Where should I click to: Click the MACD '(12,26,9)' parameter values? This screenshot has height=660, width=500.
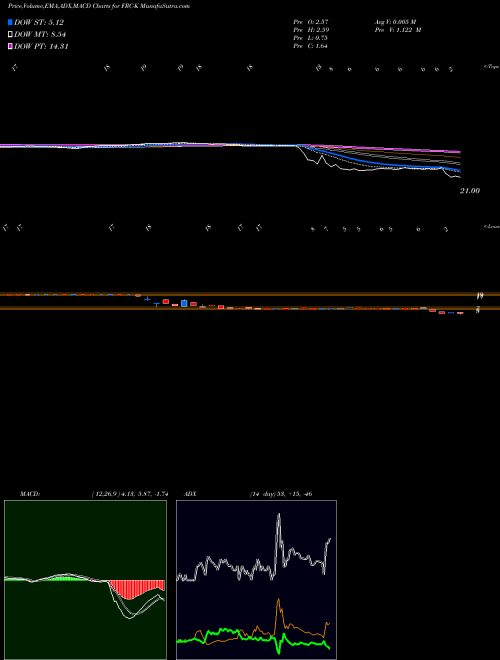pyautogui.click(x=130, y=494)
